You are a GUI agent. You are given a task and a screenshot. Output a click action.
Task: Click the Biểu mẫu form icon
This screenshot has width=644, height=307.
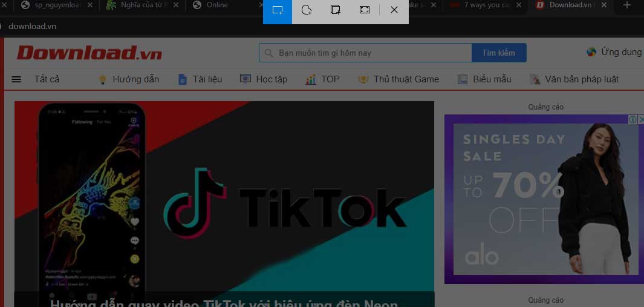tap(463, 79)
